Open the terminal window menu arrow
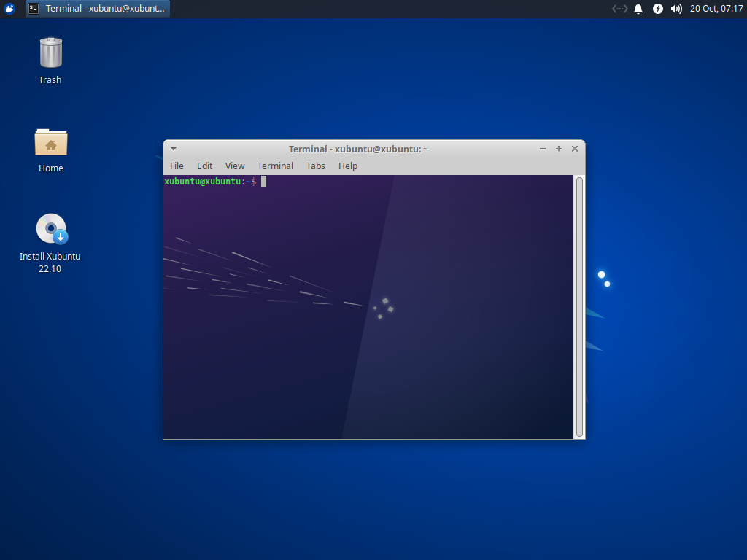 pyautogui.click(x=174, y=148)
